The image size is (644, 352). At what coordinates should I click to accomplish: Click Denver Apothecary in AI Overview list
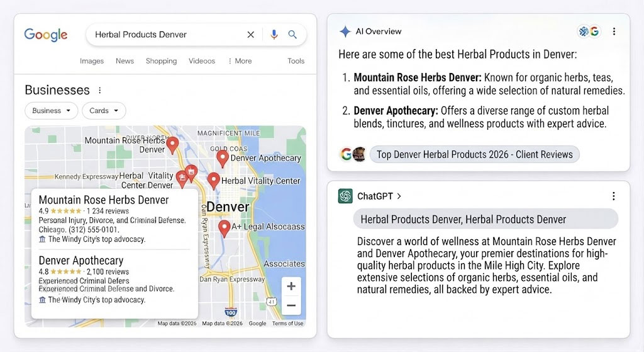tap(396, 111)
